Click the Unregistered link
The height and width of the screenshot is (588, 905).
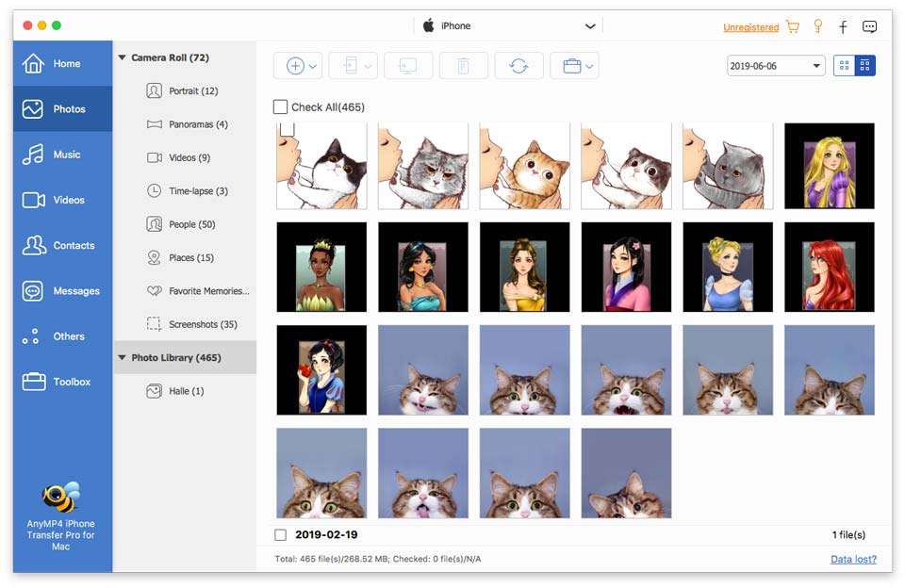[x=750, y=27]
